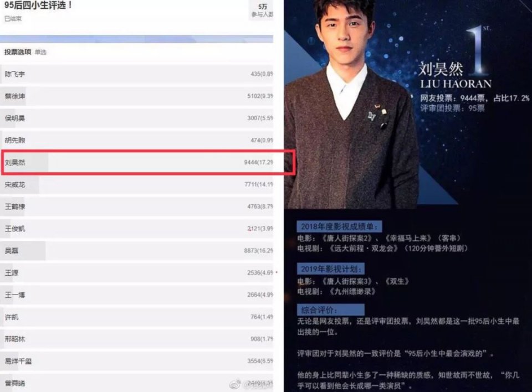Click the 5万 participants counter
The height and width of the screenshot is (392, 532).
point(262,10)
